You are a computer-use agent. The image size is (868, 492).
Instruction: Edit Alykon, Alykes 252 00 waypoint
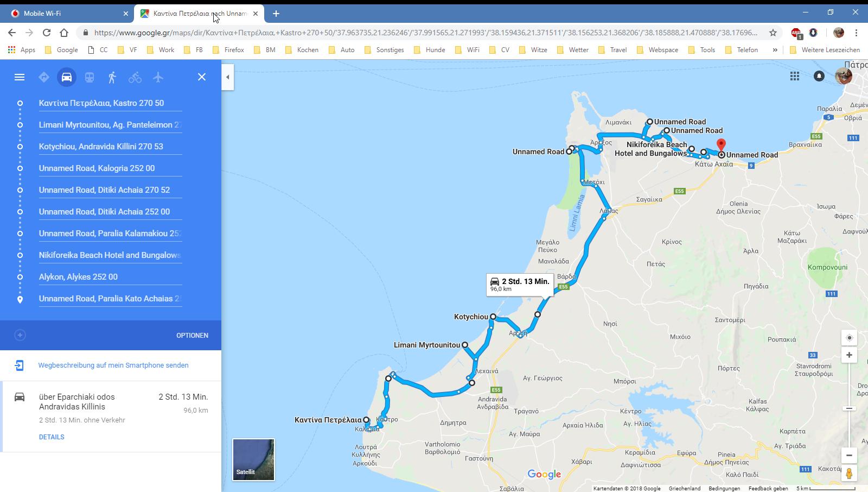[110, 277]
